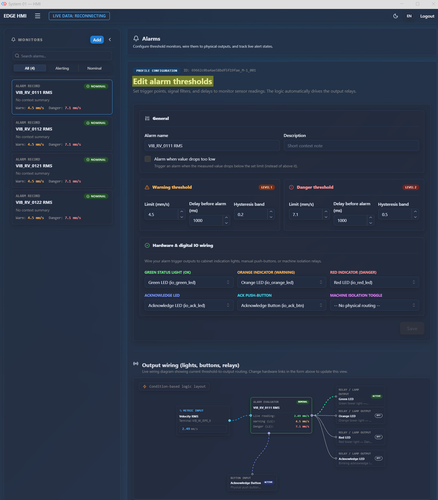438x500 pixels.
Task: Click the Alarms header bell icon
Action: (136, 39)
